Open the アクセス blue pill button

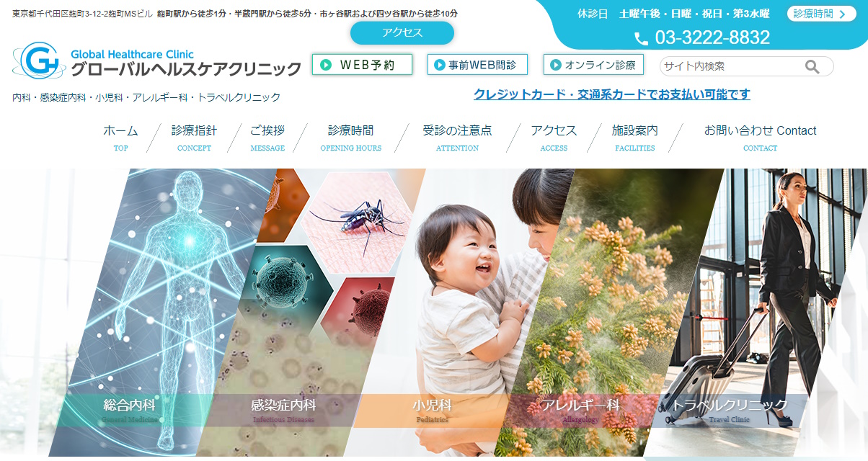click(402, 32)
